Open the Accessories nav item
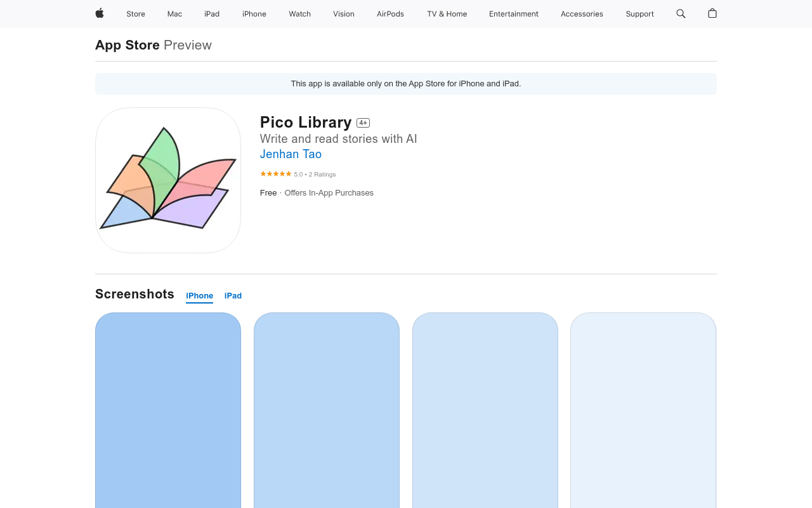This screenshot has width=812, height=508. (582, 14)
